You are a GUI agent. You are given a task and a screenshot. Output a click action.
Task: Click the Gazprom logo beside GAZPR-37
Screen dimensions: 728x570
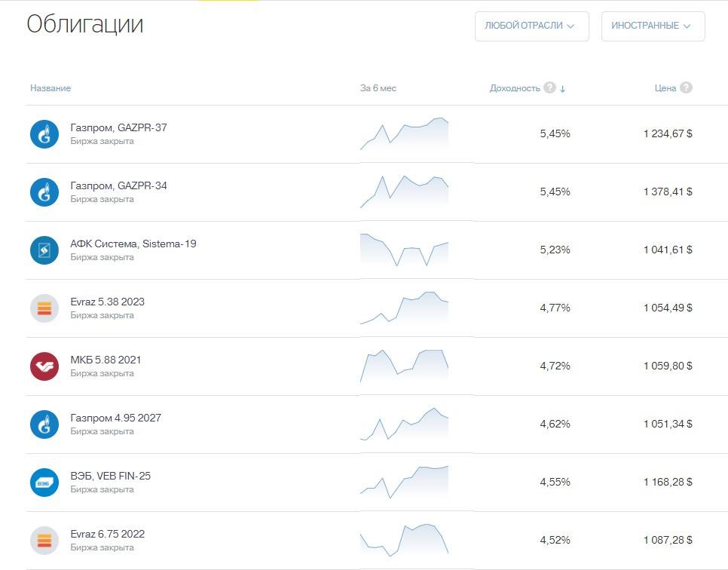(44, 134)
